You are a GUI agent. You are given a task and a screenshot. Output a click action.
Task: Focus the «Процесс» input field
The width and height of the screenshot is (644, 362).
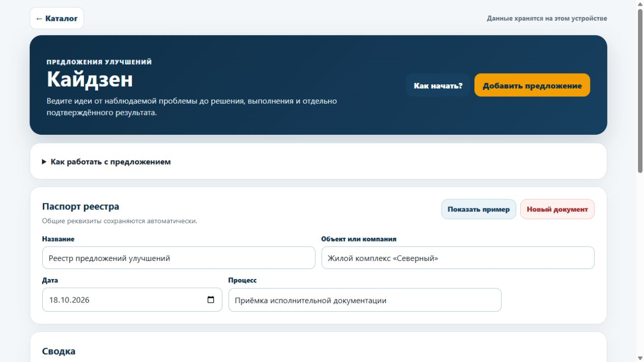tap(365, 300)
